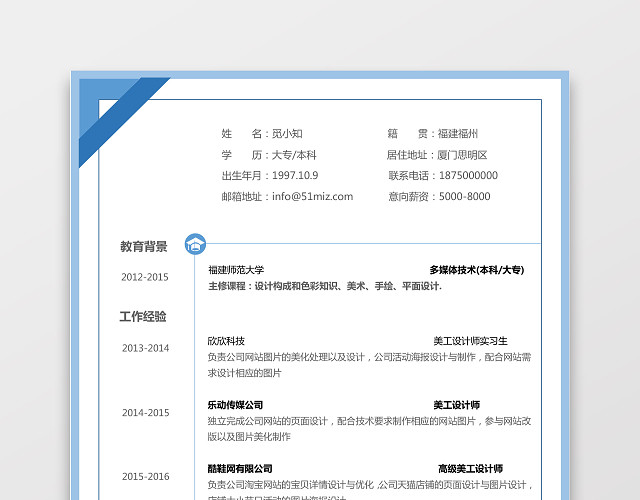
Task: Click company name 乐动传媒公司
Action: point(235,405)
